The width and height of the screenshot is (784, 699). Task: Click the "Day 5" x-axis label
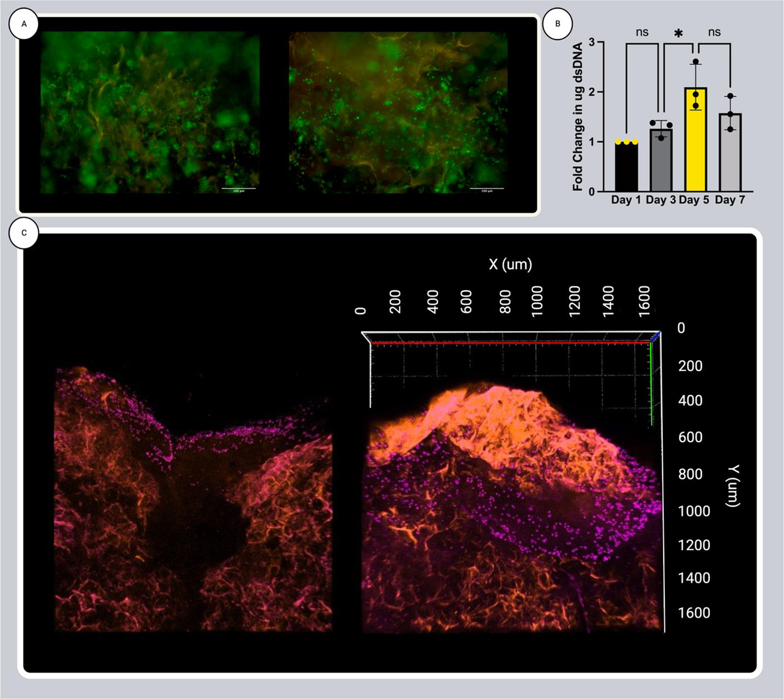[x=694, y=200]
